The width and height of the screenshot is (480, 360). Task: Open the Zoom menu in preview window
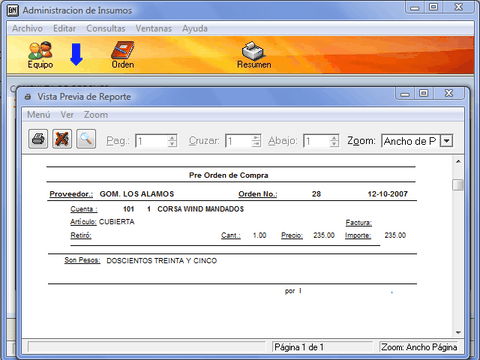point(96,115)
